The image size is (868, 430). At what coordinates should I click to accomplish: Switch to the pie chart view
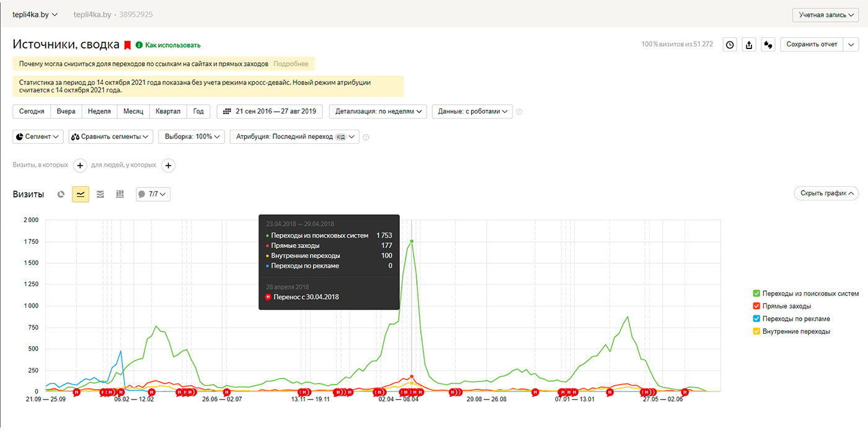tap(61, 194)
